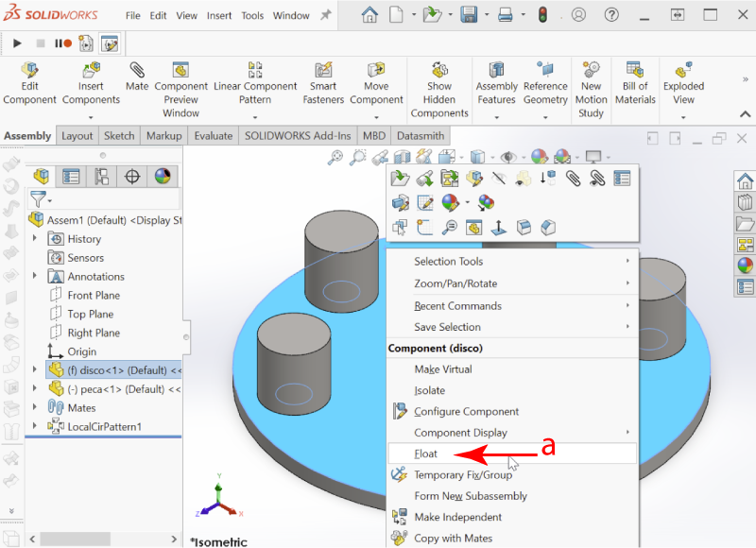The image size is (756, 548).
Task: Open DisplayManager sphere tab
Action: tap(163, 177)
